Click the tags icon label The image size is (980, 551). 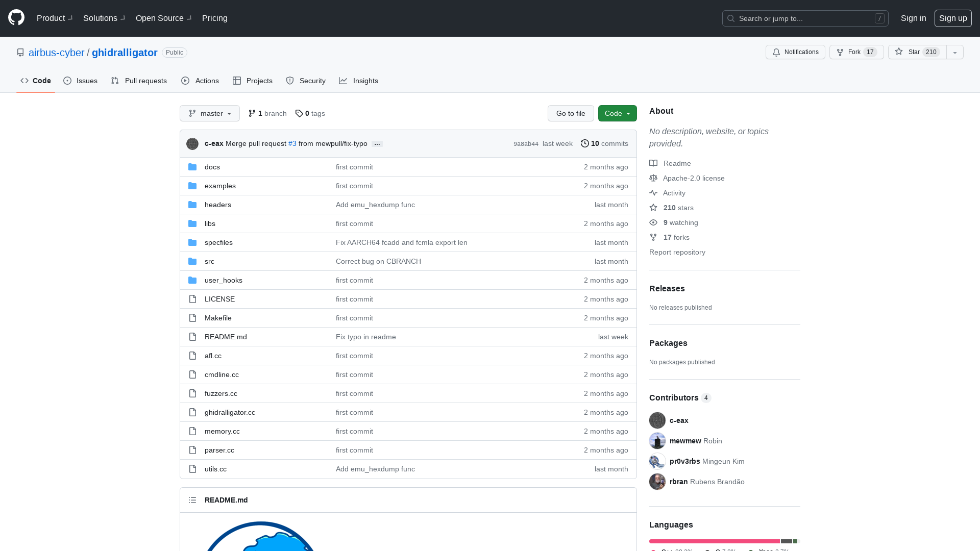coord(299,113)
